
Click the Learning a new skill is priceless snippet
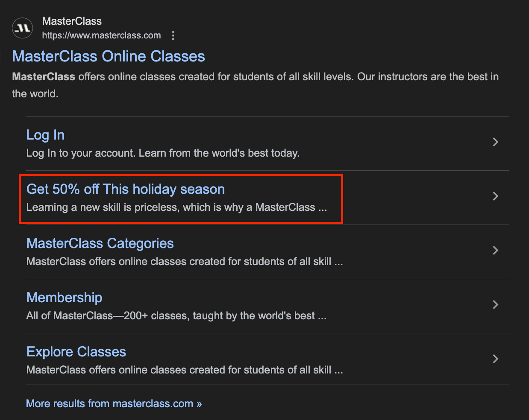tap(176, 207)
